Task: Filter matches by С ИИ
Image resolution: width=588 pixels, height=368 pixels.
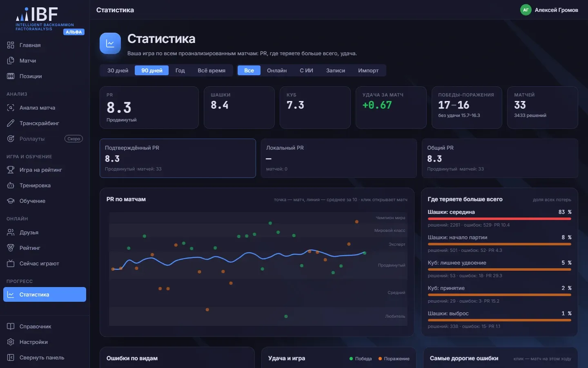Action: pyautogui.click(x=306, y=70)
